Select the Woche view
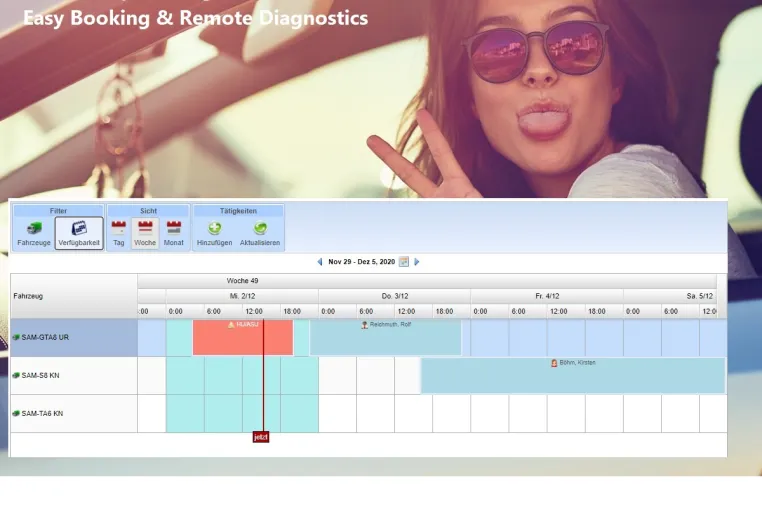Screen dimensions: 762x508 coord(145,233)
